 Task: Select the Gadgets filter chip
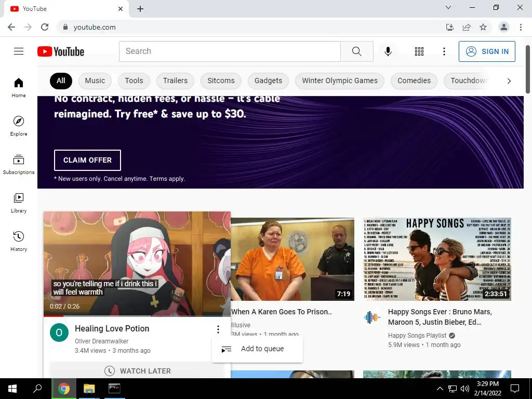pos(269,81)
